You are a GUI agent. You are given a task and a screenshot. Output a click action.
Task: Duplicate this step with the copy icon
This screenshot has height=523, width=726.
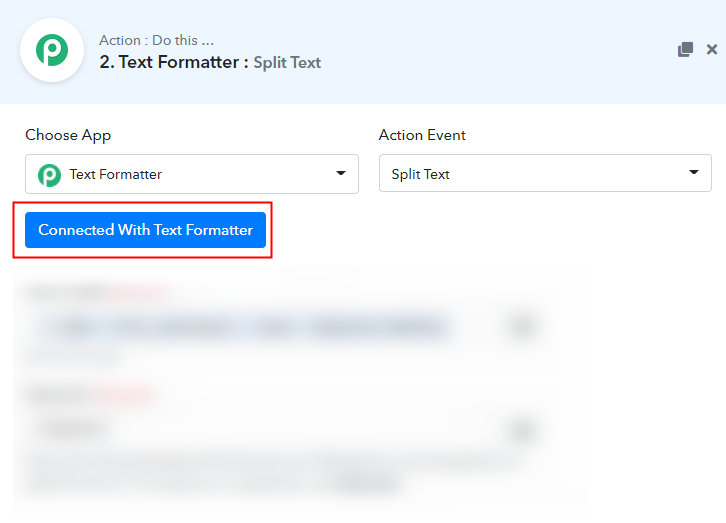point(685,49)
